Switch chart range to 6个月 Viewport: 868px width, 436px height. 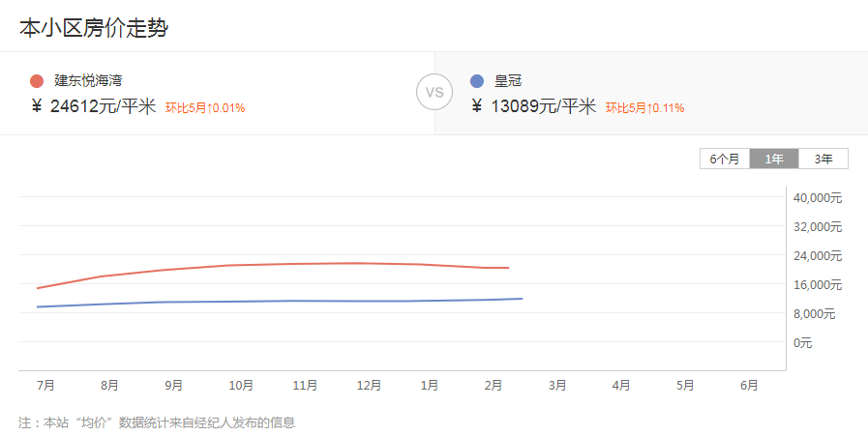[725, 159]
